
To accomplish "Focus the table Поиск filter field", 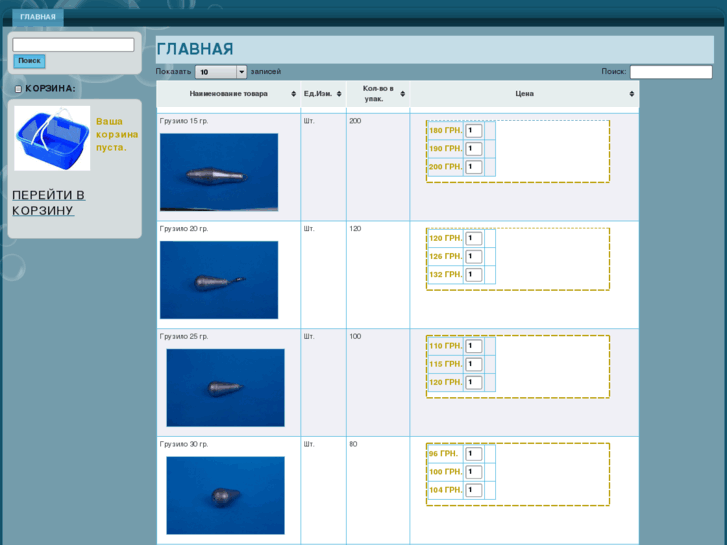I will pyautogui.click(x=671, y=72).
